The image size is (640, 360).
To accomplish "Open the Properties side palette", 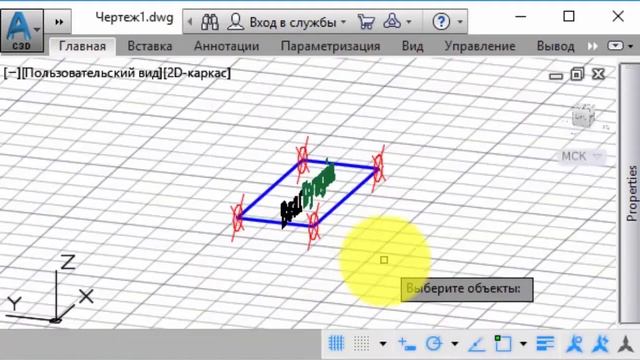I will (x=630, y=193).
